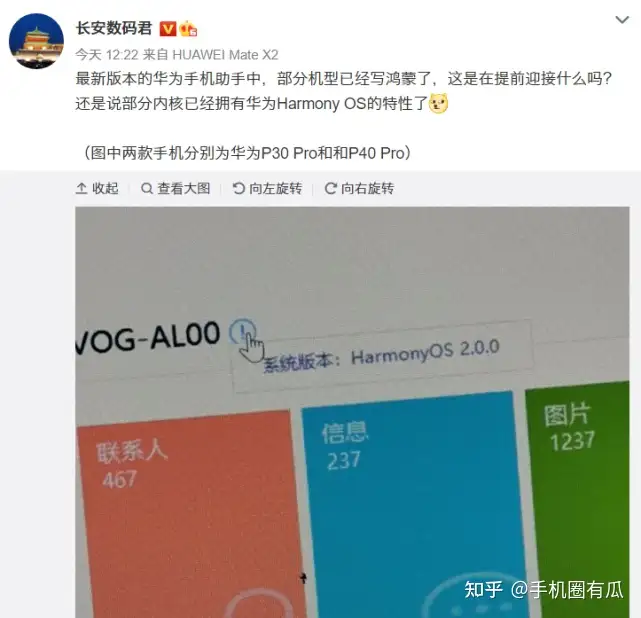641x618 pixels.
Task: Select the blue 信息 237 tile
Action: click(414, 505)
